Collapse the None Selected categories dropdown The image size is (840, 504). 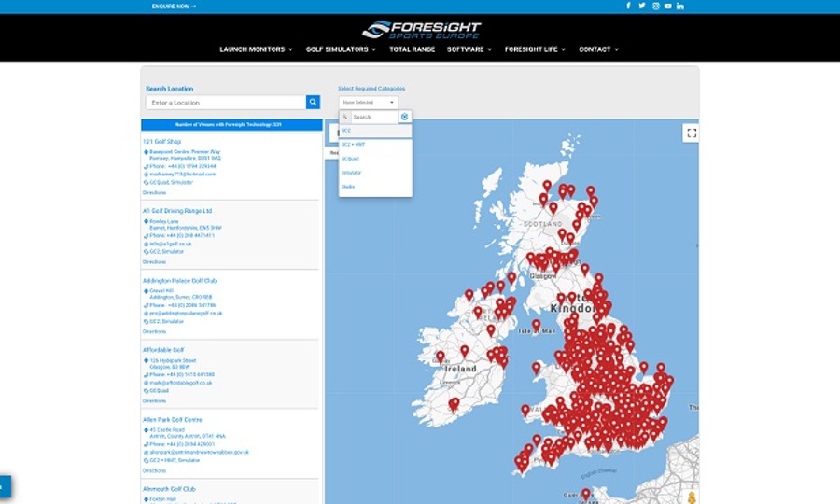[368, 103]
